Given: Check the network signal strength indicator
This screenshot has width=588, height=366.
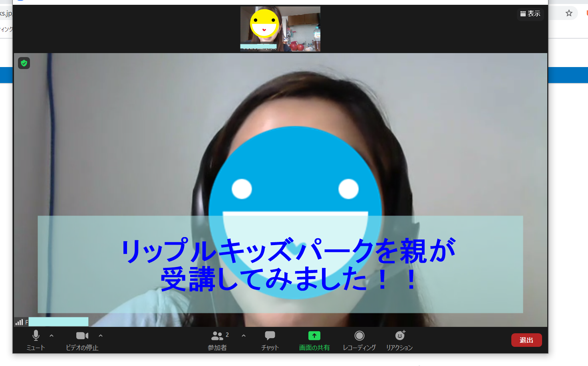Looking at the screenshot, I should pyautogui.click(x=19, y=322).
